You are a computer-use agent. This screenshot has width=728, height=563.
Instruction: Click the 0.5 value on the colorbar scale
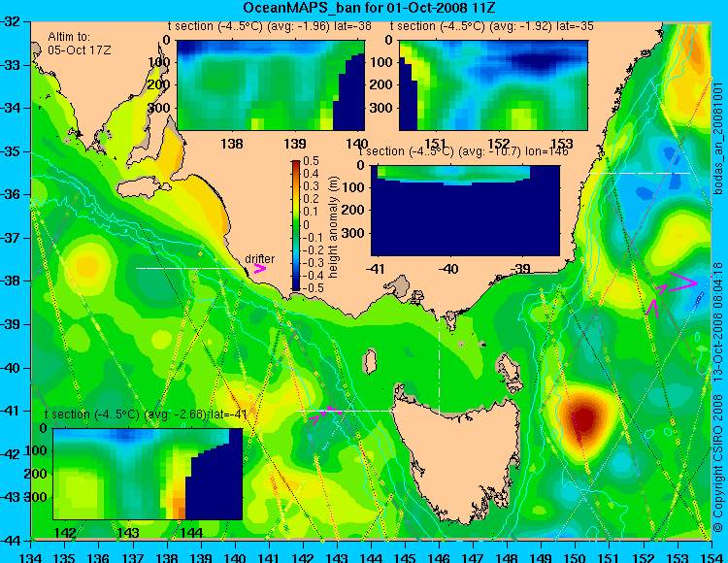coord(311,161)
